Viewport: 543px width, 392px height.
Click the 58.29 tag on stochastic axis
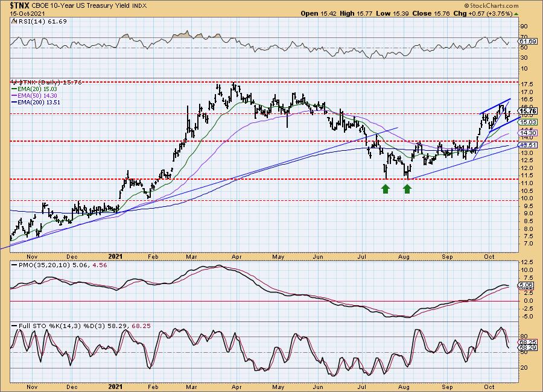click(528, 347)
